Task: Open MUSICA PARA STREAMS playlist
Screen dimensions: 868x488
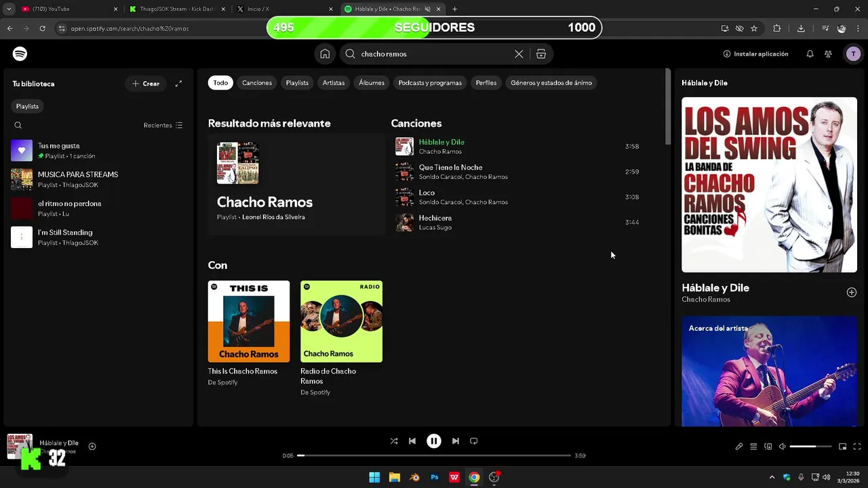Action: pyautogui.click(x=98, y=180)
